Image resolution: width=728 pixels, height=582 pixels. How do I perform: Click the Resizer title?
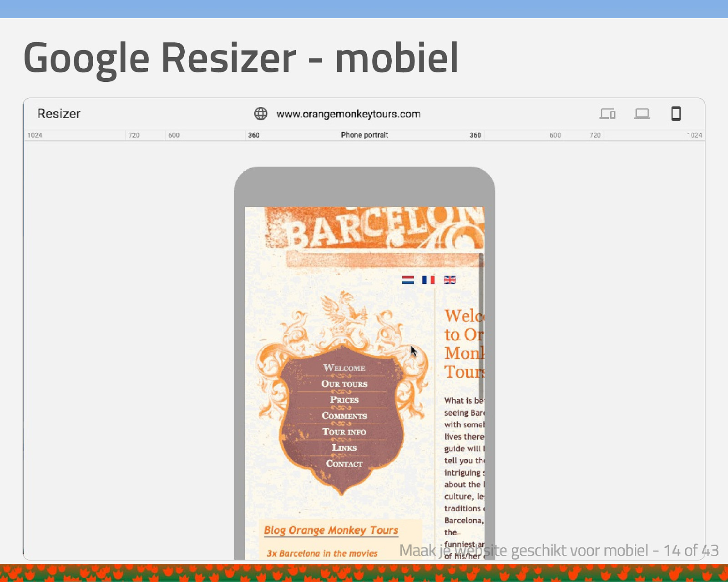(x=59, y=114)
